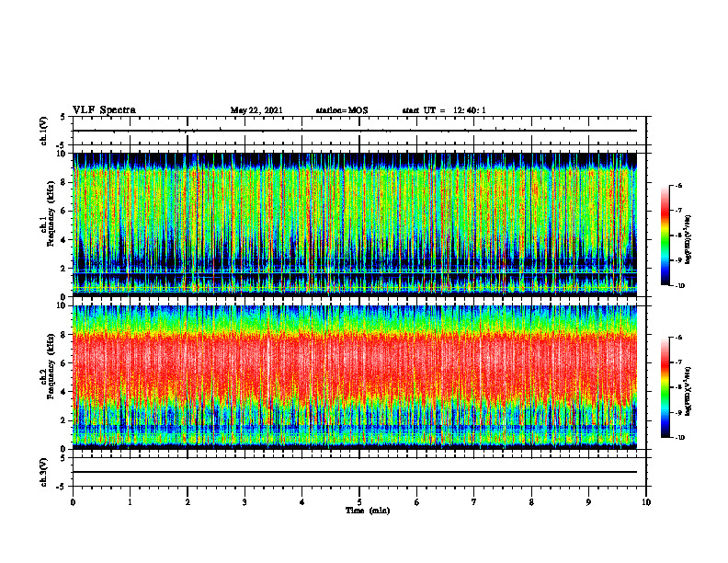Click the "-6" label on ch.1 color bar
728x563 pixels.
coord(679,185)
